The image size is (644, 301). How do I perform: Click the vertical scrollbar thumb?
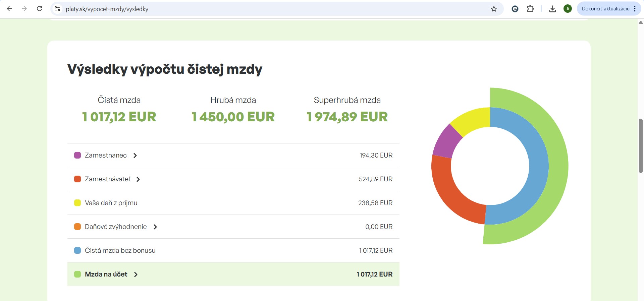[x=641, y=146]
